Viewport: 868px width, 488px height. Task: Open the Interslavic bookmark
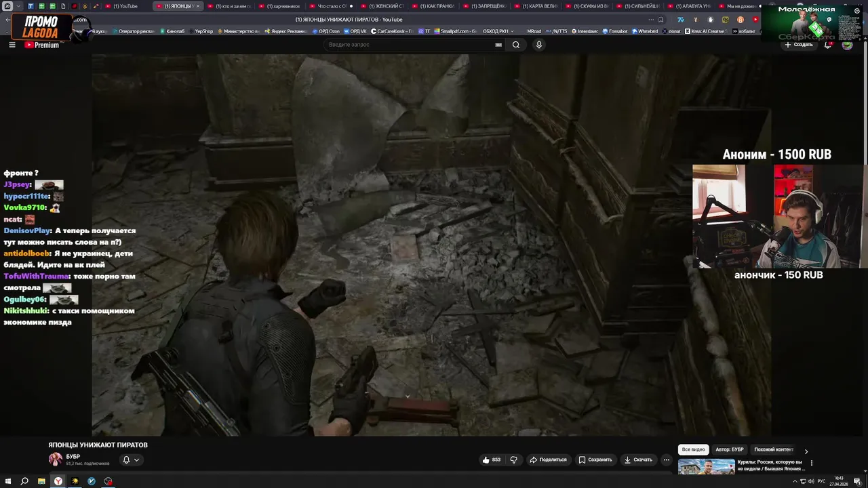(585, 31)
